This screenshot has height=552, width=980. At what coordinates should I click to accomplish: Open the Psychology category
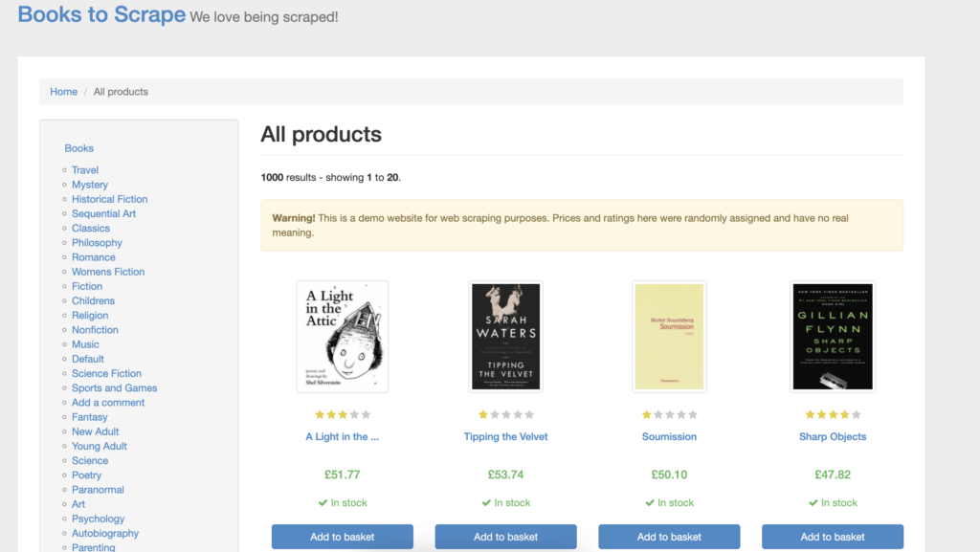click(99, 519)
